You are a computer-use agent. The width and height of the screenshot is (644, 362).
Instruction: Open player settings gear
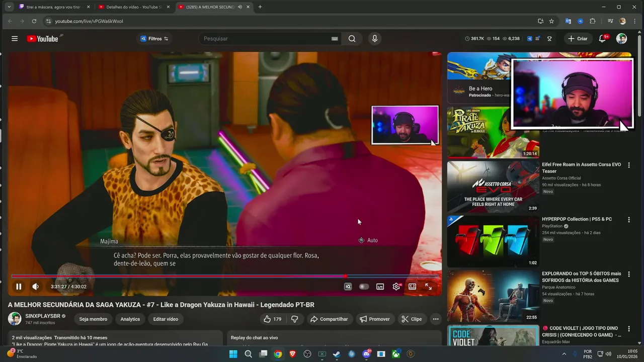[396, 287]
